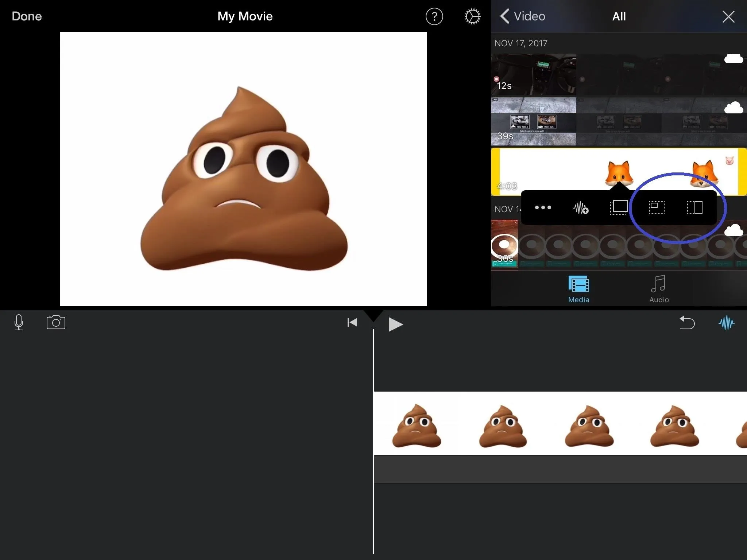747x560 pixels.
Task: Tap Done to exit the project
Action: click(27, 16)
